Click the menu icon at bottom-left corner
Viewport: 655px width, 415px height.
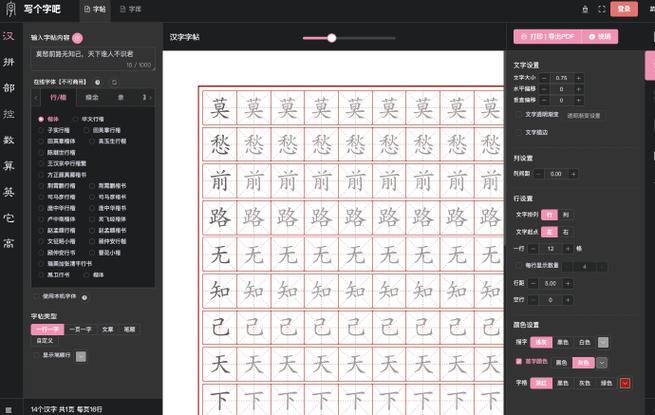[8, 410]
